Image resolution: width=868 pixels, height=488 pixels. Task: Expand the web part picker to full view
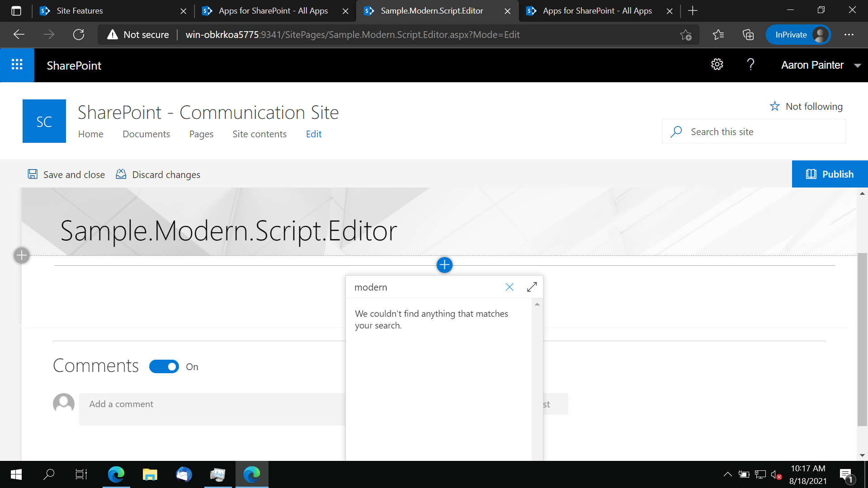pos(532,287)
